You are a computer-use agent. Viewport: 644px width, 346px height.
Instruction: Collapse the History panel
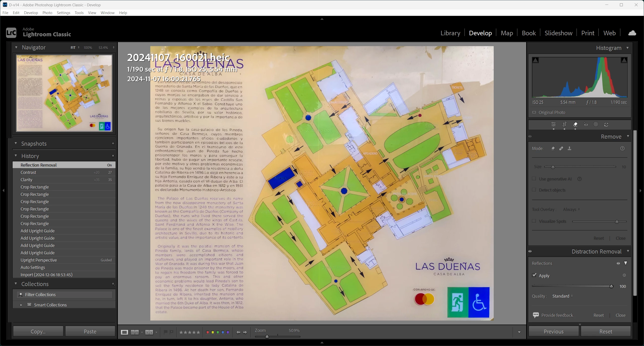pyautogui.click(x=16, y=155)
